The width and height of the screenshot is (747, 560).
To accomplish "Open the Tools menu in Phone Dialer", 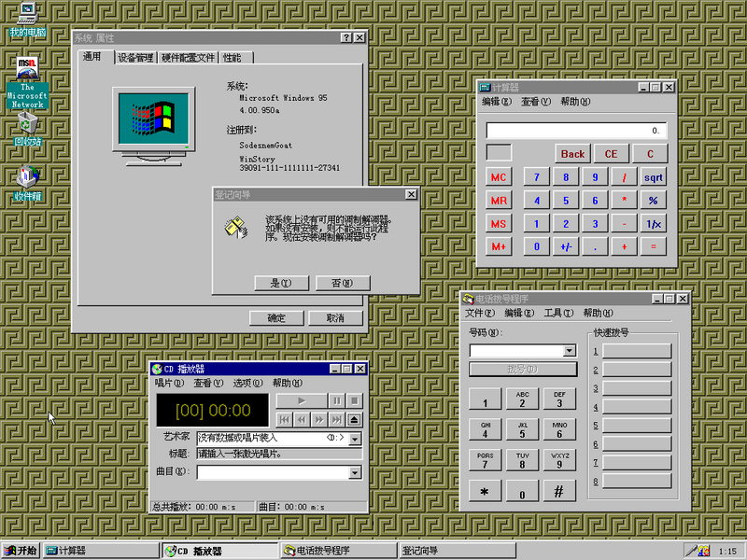I will (x=558, y=313).
